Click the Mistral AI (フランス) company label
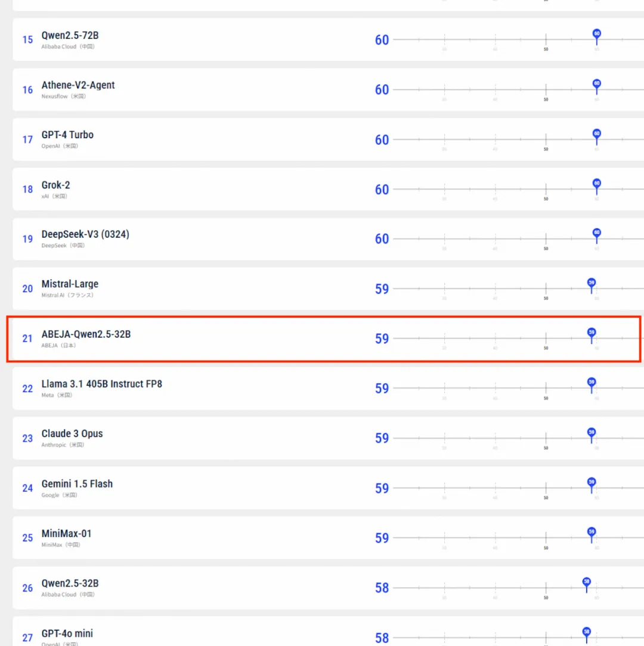 pos(67,296)
